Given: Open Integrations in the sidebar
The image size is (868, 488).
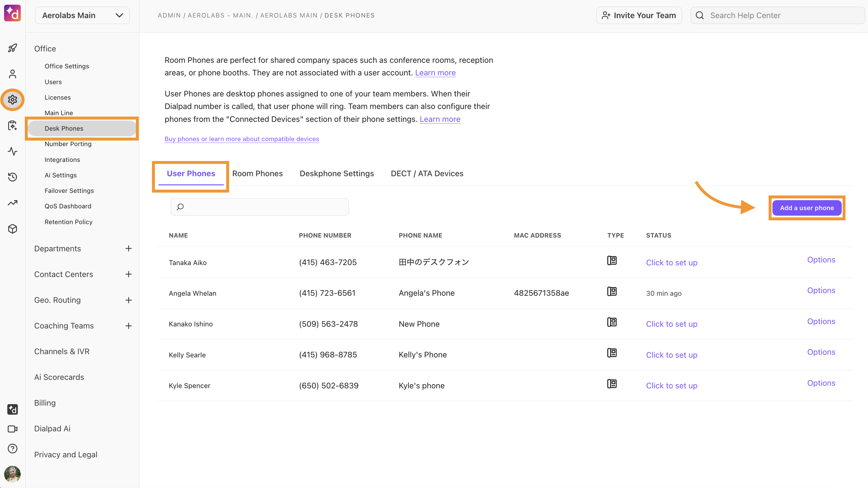Looking at the screenshot, I should pyautogui.click(x=62, y=160).
